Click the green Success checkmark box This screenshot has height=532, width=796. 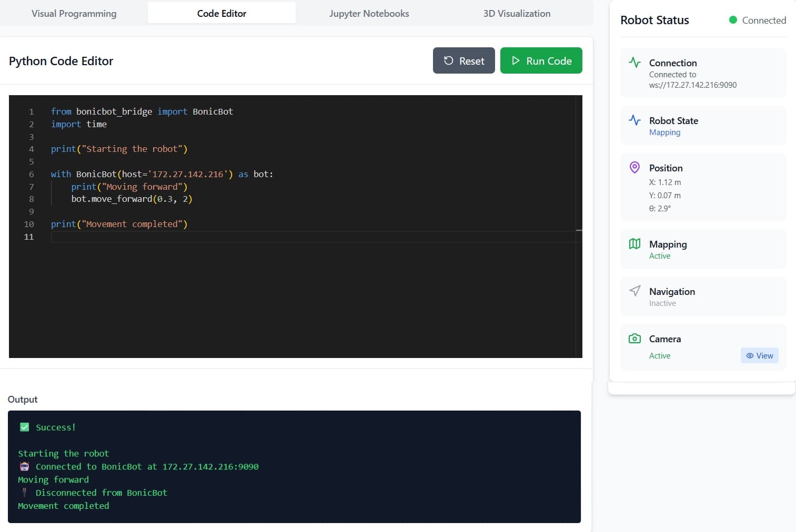click(x=24, y=427)
